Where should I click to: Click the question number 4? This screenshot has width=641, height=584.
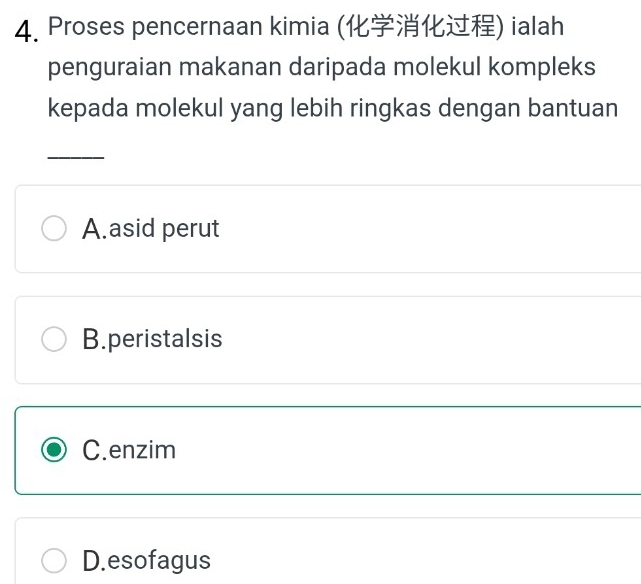(26, 30)
